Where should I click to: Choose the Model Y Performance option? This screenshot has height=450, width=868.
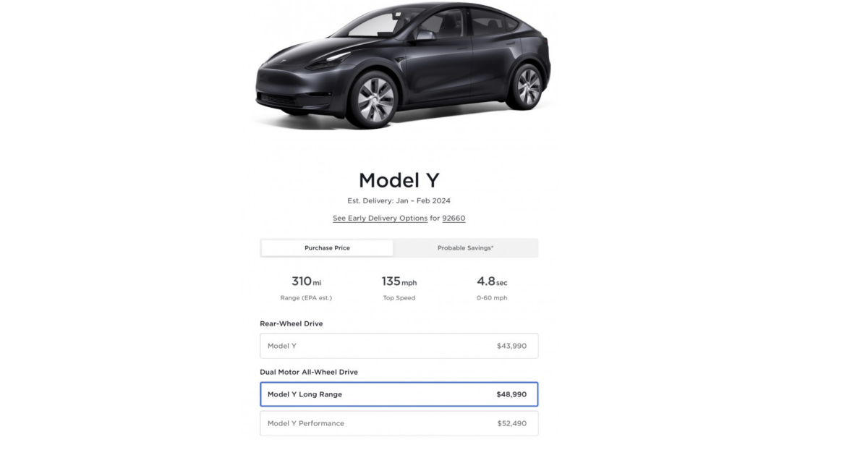pos(399,423)
